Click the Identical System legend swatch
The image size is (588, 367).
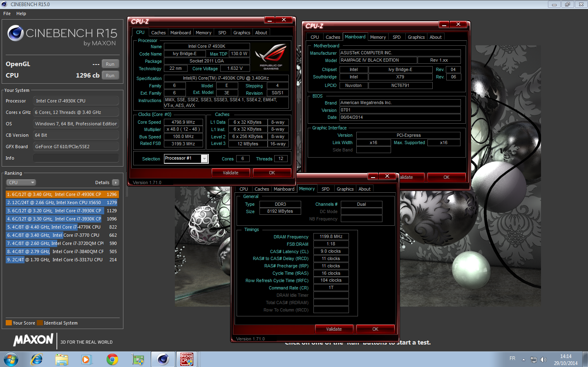(x=40, y=323)
